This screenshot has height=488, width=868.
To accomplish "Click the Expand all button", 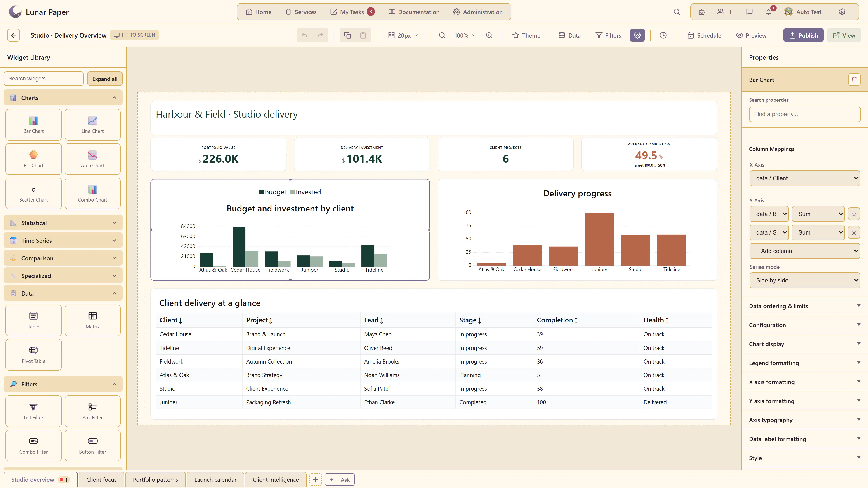I will click(x=105, y=78).
